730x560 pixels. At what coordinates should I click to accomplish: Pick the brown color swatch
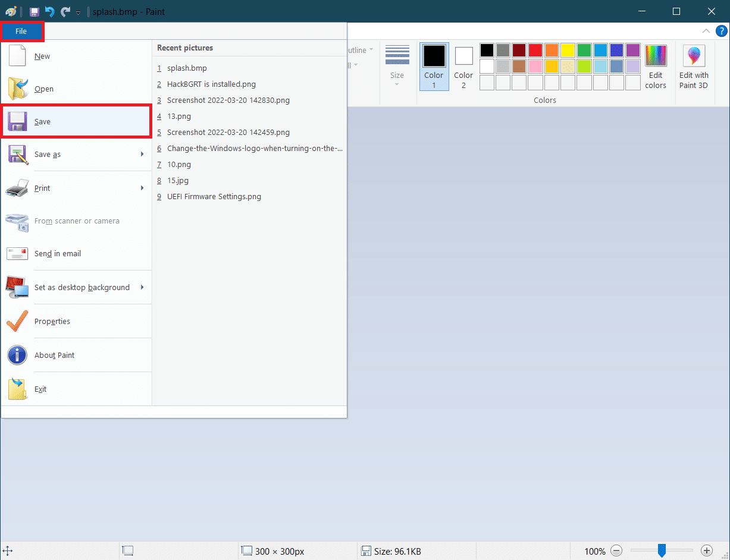coord(519,66)
